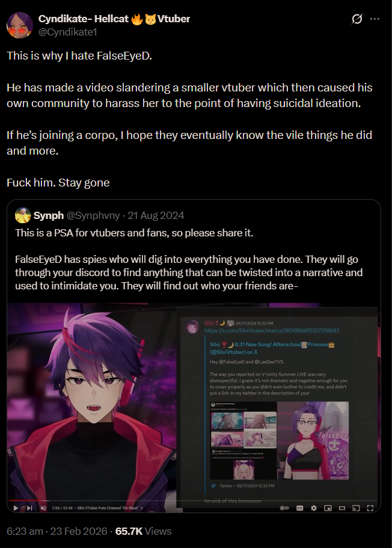Play the video in quoted post
Viewport: 392px width, 548px height.
coord(16,508)
